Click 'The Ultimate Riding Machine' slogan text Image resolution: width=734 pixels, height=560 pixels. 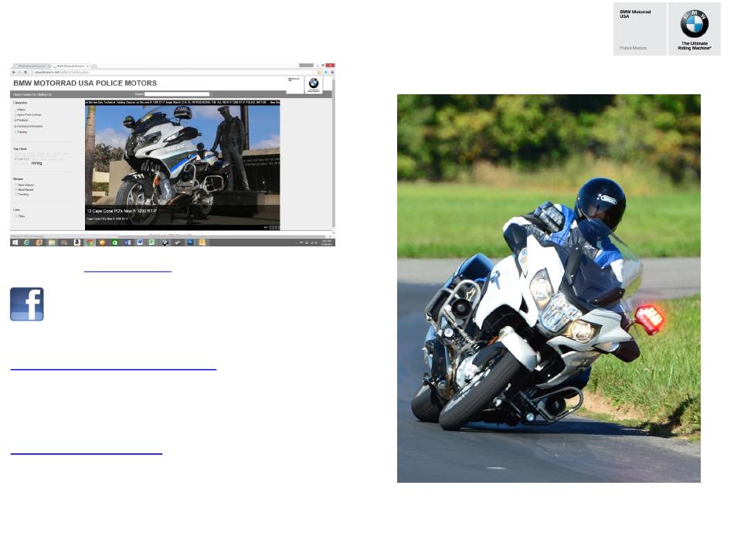point(695,46)
